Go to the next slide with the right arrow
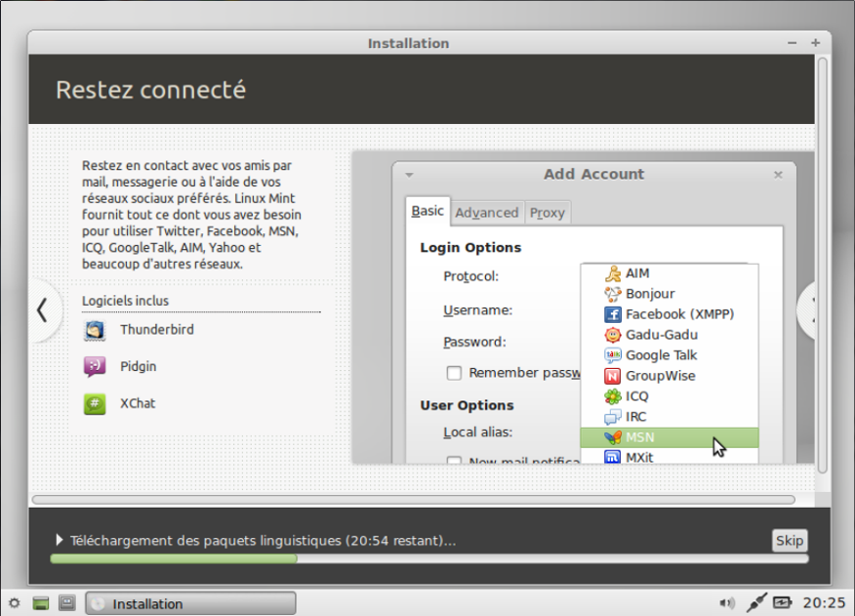Screen dimensions: 855x616 808,310
